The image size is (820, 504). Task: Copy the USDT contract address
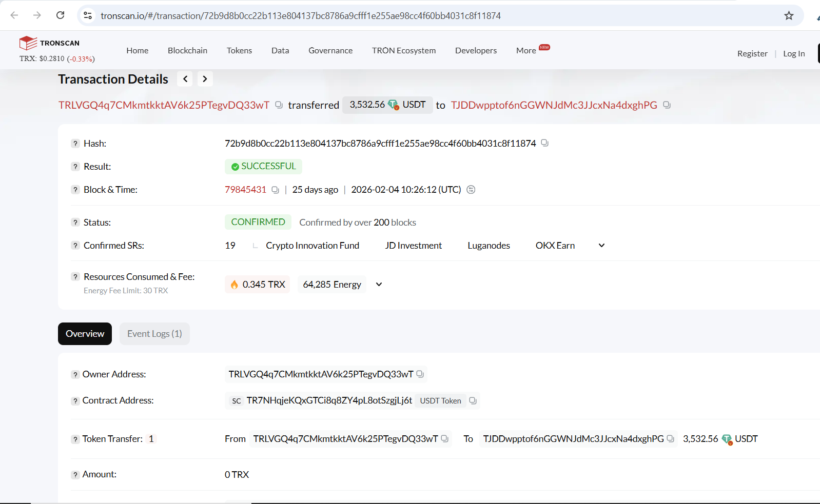[x=473, y=401]
